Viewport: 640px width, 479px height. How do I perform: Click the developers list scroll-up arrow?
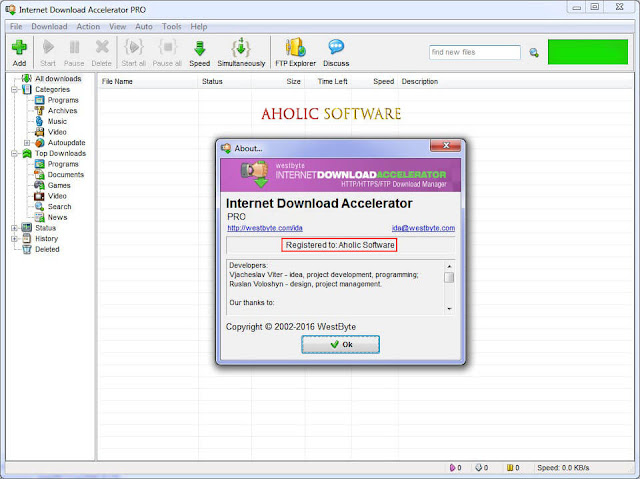449,266
